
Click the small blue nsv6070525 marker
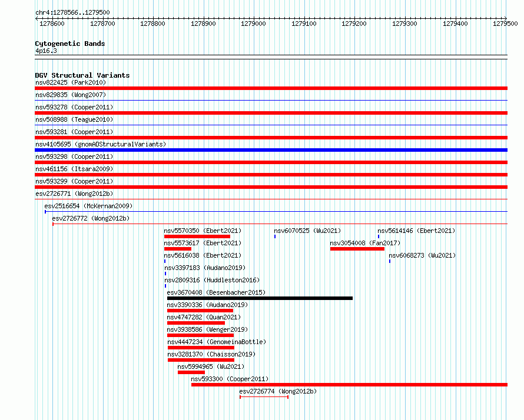pos(275,236)
